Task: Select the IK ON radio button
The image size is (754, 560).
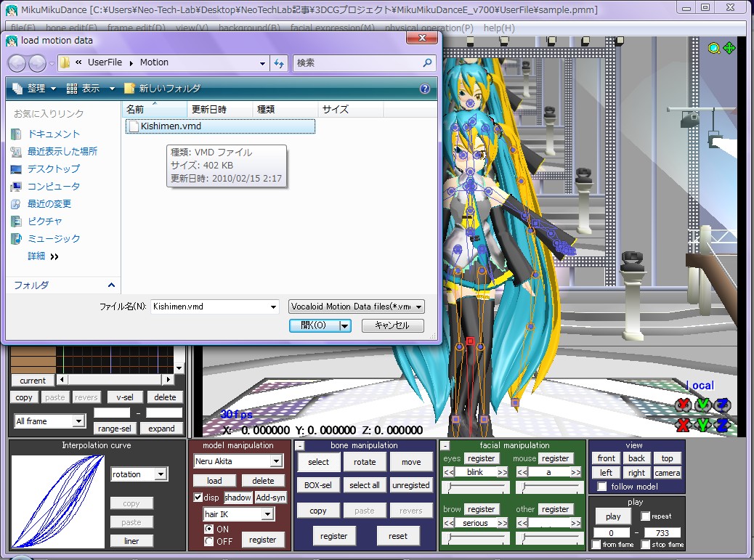Action: tap(208, 529)
